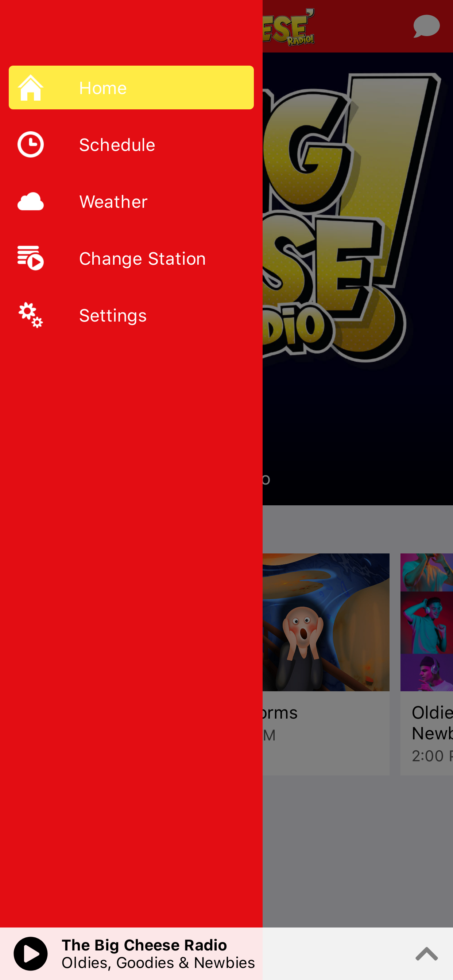This screenshot has width=453, height=980.
Task: Open the Change Station menu item
Action: [x=131, y=258]
